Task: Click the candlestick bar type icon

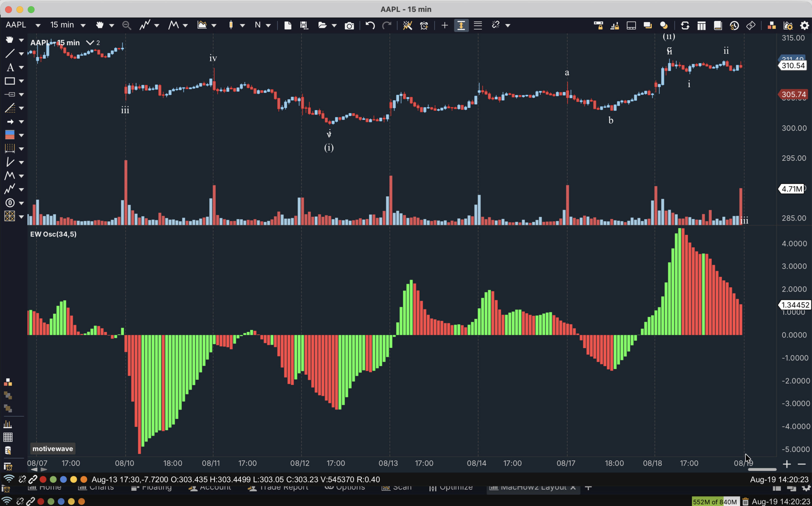Action: point(231,25)
